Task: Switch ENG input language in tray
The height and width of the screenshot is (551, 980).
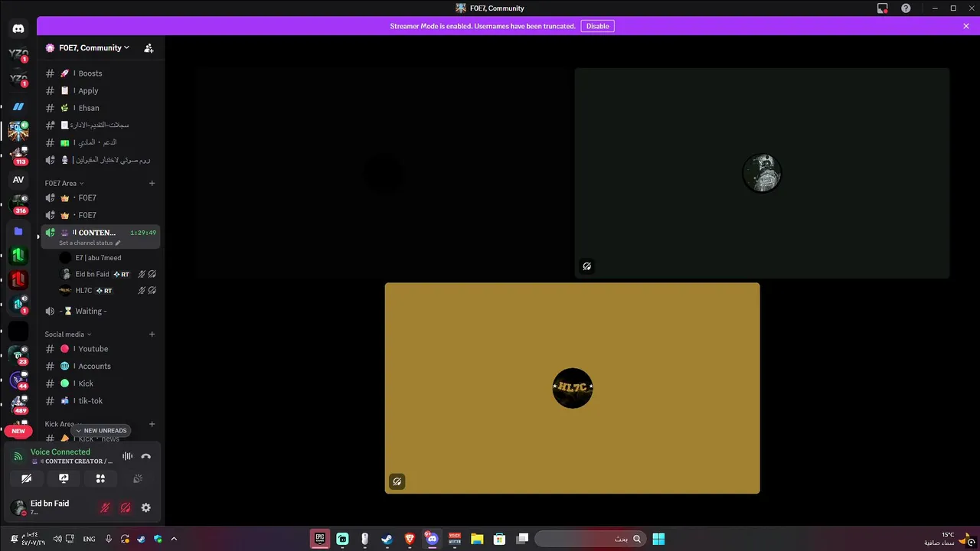Action: coord(89,539)
